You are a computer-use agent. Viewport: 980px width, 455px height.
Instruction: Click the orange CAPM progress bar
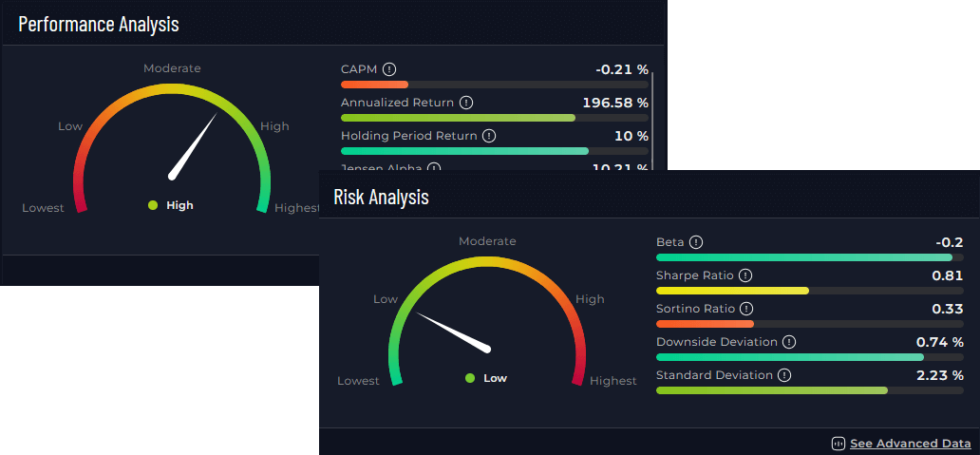pyautogui.click(x=374, y=85)
